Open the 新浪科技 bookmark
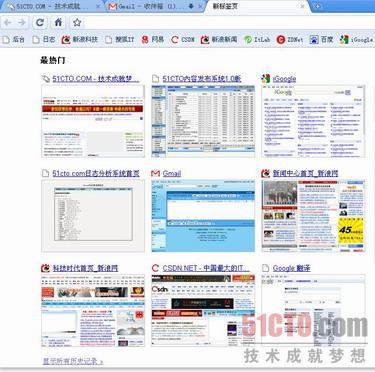This screenshot has width=375, height=372. (80, 39)
